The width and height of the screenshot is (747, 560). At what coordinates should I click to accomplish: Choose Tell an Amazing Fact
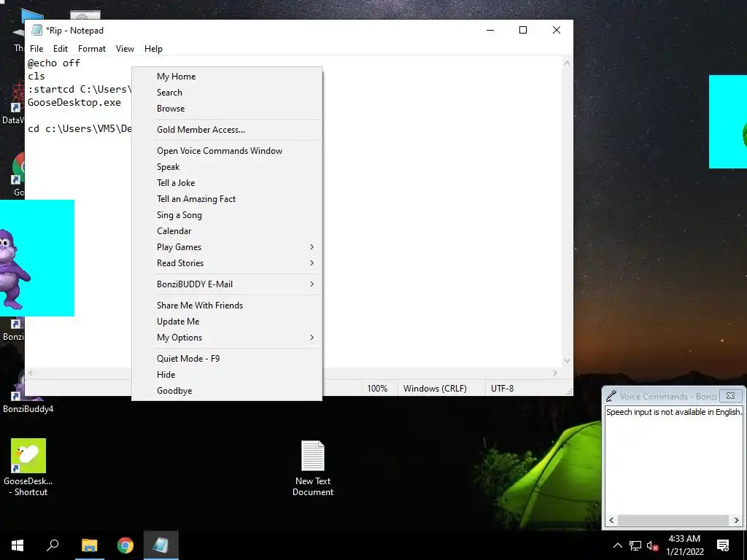click(227, 199)
